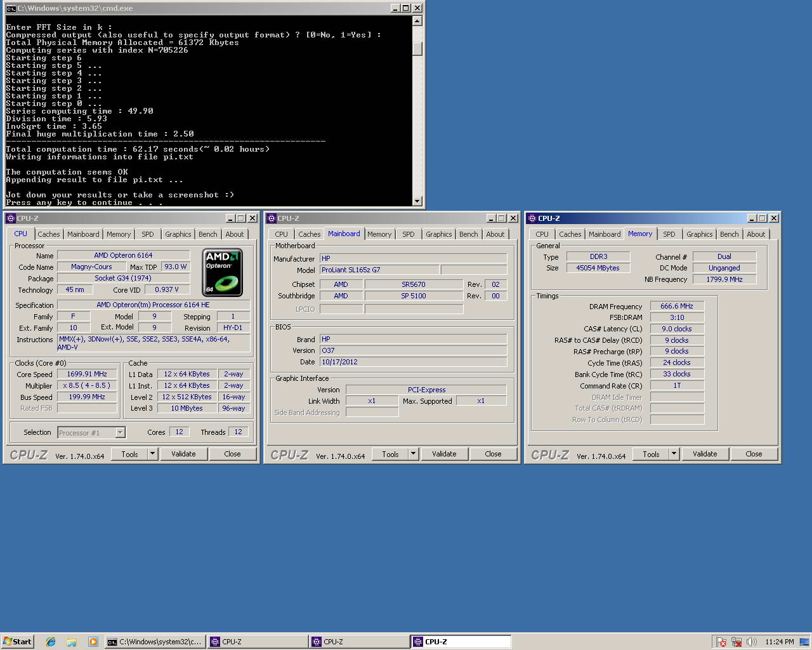
Task: Click the cmd.exe scrollbar down arrow
Action: pyautogui.click(x=417, y=201)
